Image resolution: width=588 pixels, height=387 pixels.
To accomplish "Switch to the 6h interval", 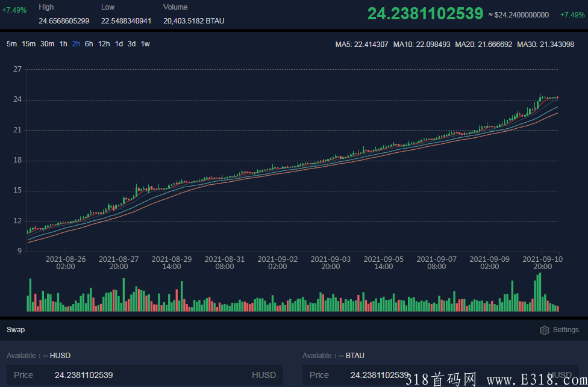I will click(x=88, y=43).
